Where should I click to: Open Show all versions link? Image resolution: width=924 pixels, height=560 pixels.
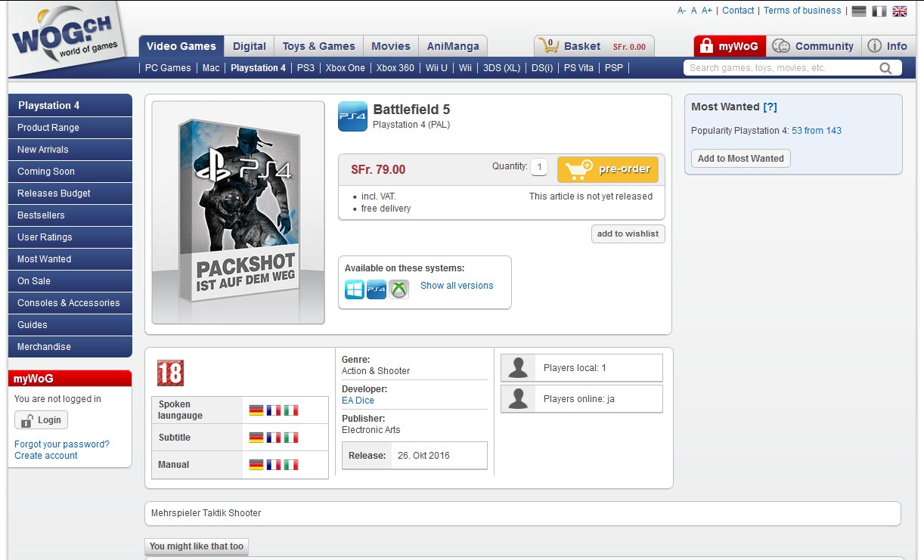pos(457,286)
